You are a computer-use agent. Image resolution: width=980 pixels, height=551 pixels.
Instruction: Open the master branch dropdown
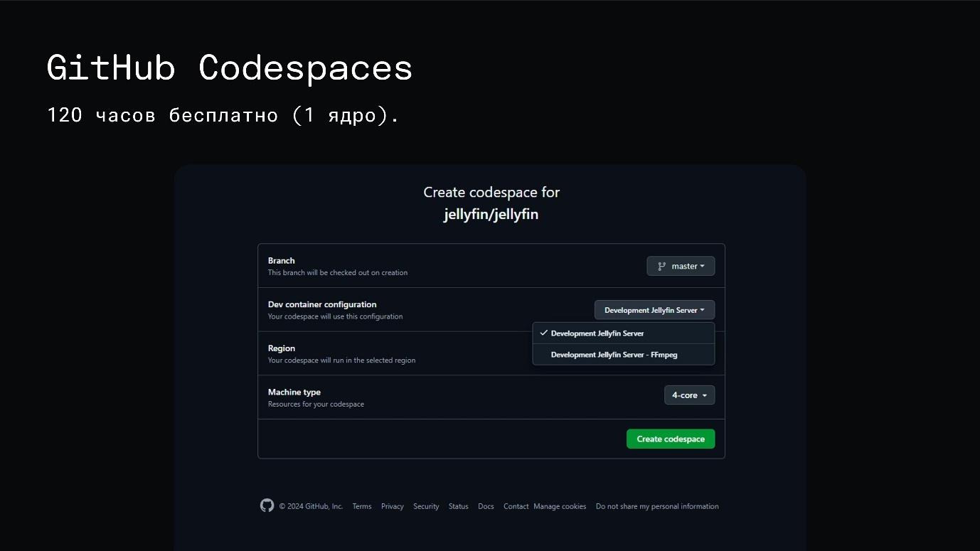coord(681,266)
